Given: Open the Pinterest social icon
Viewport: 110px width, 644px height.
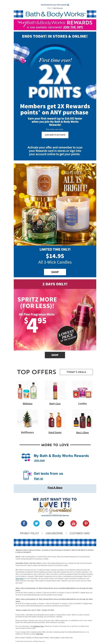Looking at the screenshot, I should (86, 523).
